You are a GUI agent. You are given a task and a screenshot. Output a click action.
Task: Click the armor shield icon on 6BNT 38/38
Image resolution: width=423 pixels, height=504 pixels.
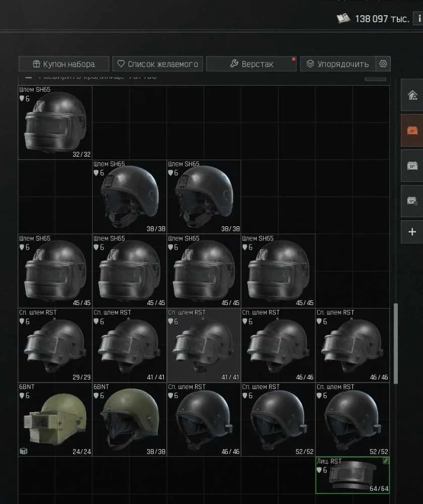click(96, 395)
